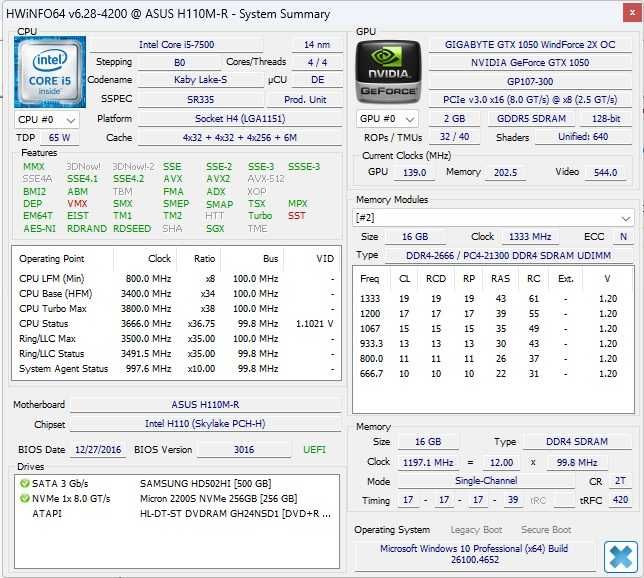Screen dimensions: 644x578
Task: Open the CPU #0 dropdown
Action: pyautogui.click(x=47, y=120)
